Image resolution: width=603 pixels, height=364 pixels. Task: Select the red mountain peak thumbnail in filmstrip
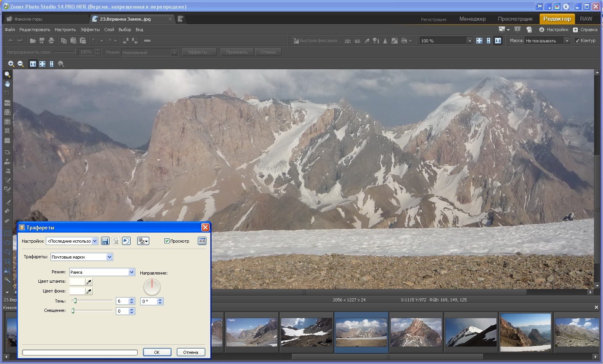pos(416,332)
